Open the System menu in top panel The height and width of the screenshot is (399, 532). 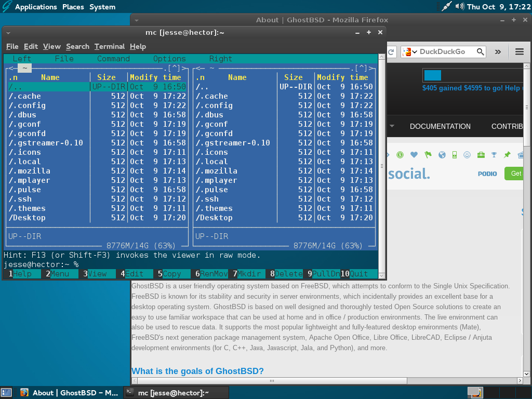[x=102, y=7]
